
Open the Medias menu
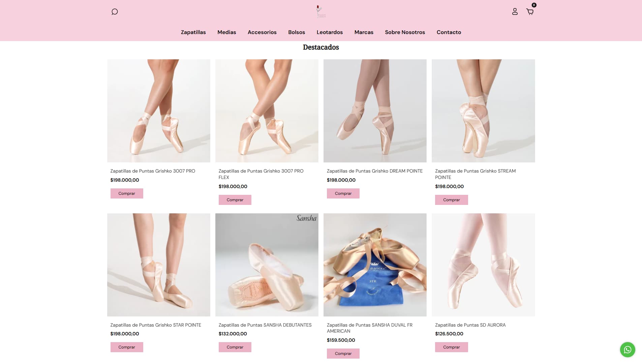point(226,32)
